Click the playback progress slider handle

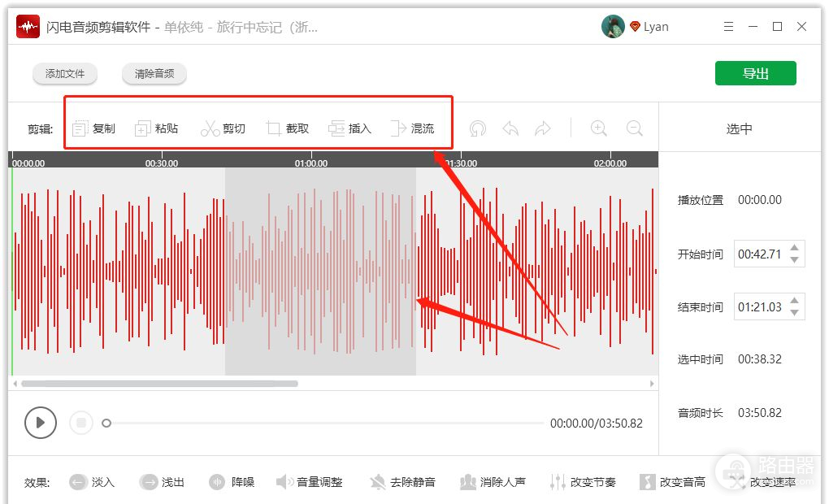tap(106, 423)
